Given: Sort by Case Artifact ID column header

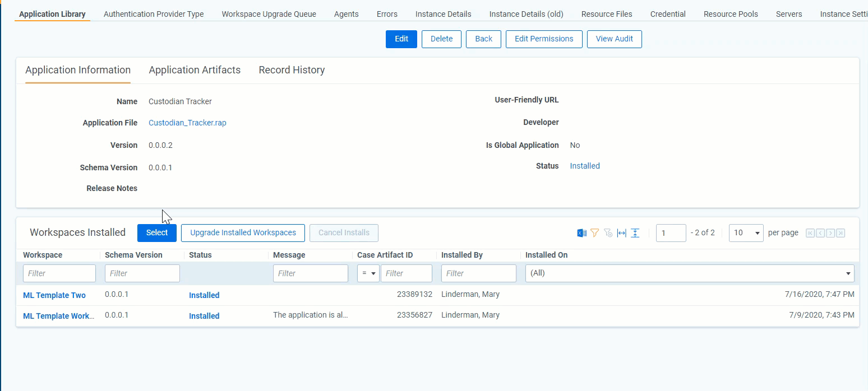Looking at the screenshot, I should pyautogui.click(x=385, y=255).
